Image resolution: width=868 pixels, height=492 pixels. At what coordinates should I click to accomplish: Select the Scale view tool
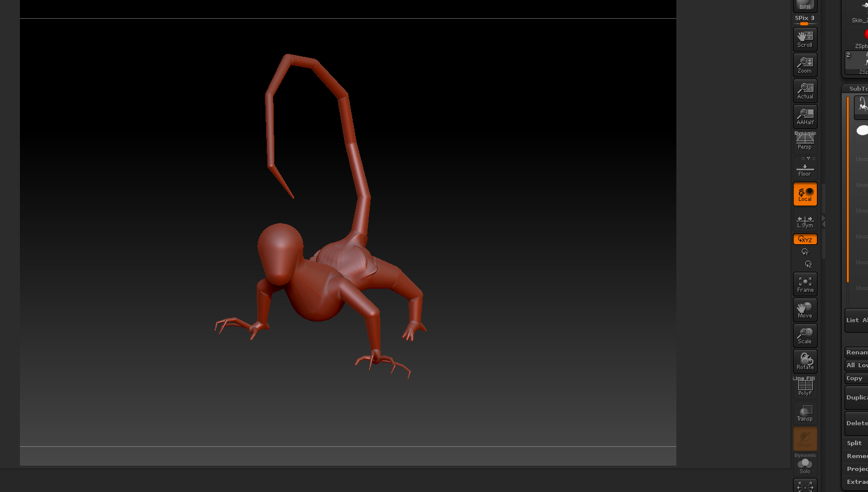tap(805, 336)
